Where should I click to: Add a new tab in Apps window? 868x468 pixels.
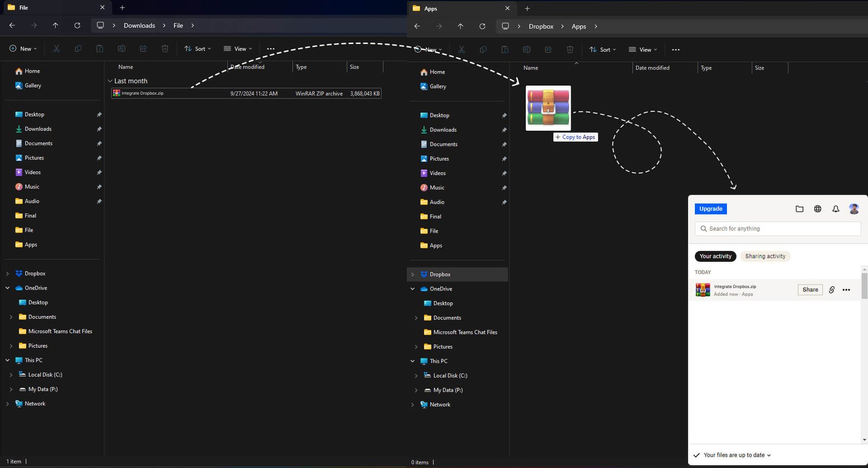tap(527, 8)
